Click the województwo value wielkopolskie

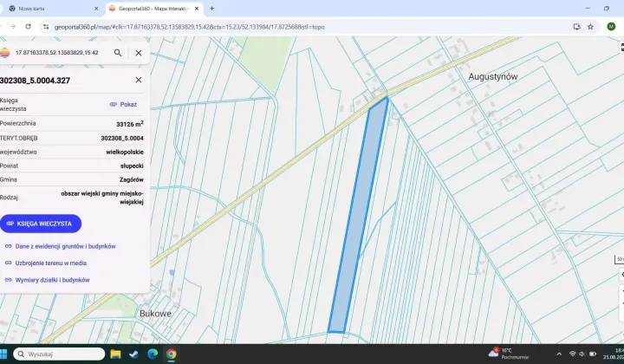(125, 152)
